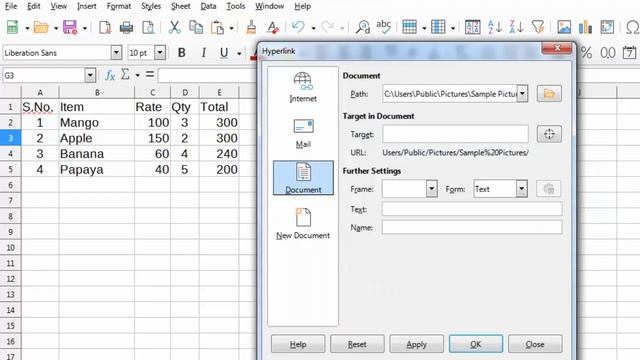Click Sort Ascending icon
Viewport: 640px width, 360px height.
[494, 27]
